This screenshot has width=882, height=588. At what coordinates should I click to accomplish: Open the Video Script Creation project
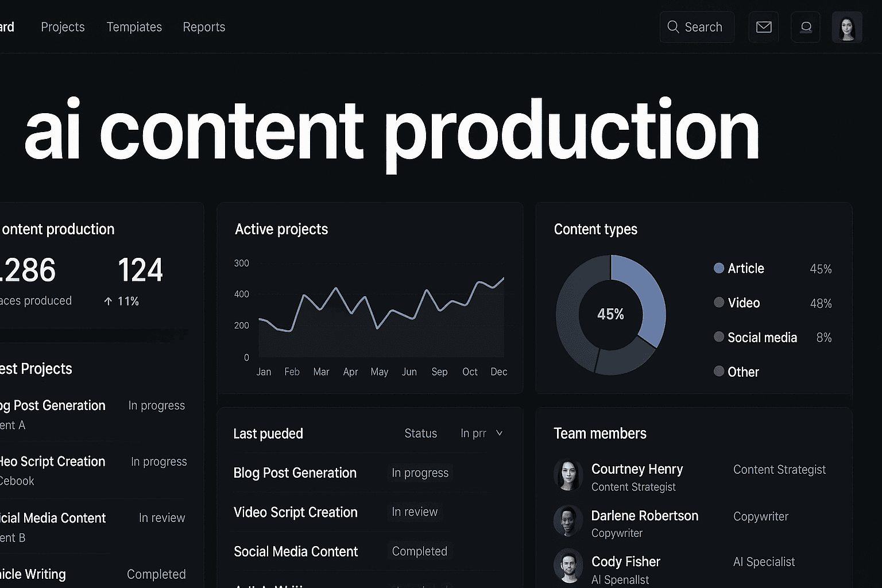tap(296, 512)
